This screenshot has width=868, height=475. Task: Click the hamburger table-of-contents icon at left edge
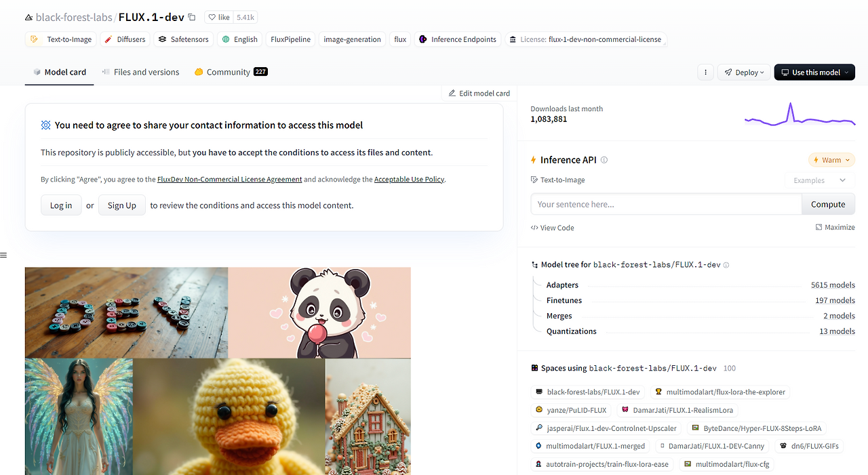[3, 255]
